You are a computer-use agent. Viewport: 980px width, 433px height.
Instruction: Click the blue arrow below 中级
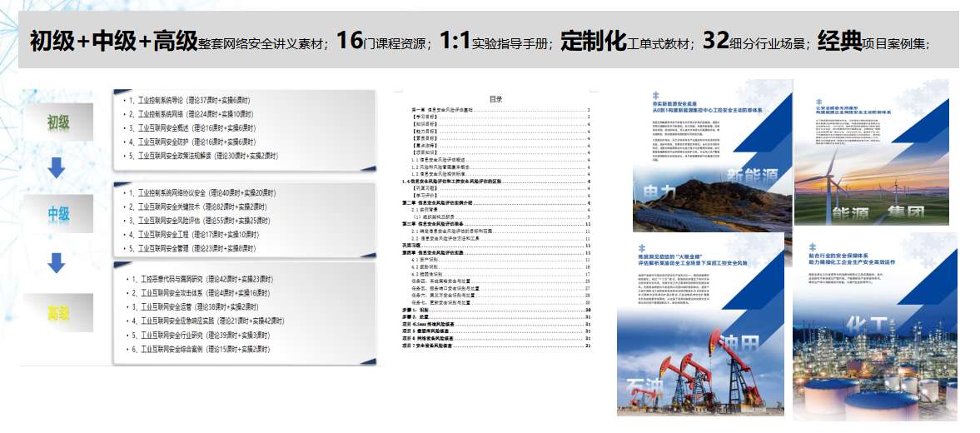coord(57,263)
